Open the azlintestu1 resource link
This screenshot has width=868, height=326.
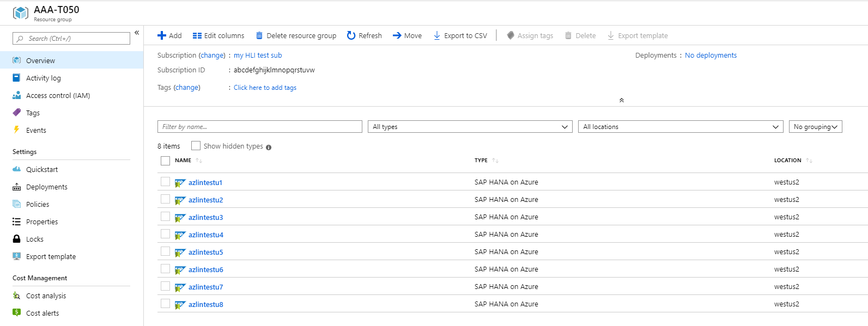[x=205, y=182]
